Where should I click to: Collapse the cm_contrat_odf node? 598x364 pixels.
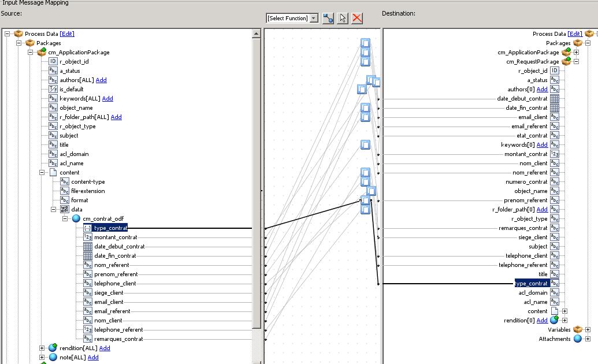click(x=65, y=218)
